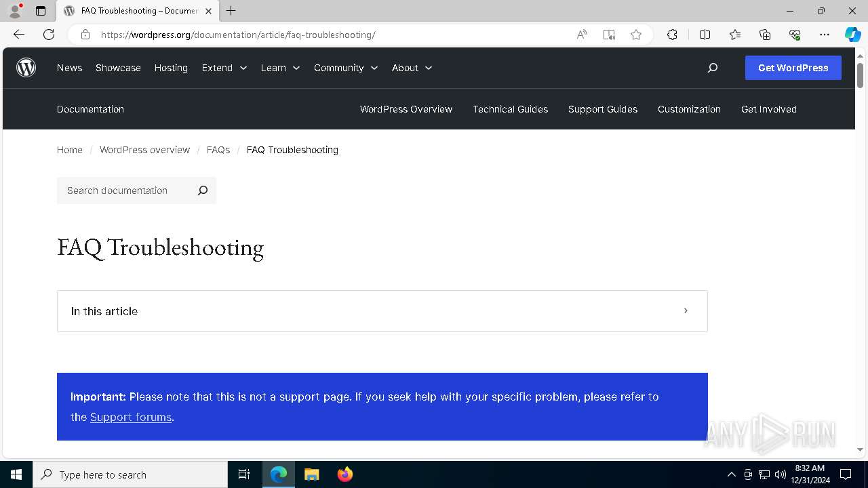Screen dimensions: 868x488
Task: Open the Support forums link
Action: pyautogui.click(x=131, y=417)
